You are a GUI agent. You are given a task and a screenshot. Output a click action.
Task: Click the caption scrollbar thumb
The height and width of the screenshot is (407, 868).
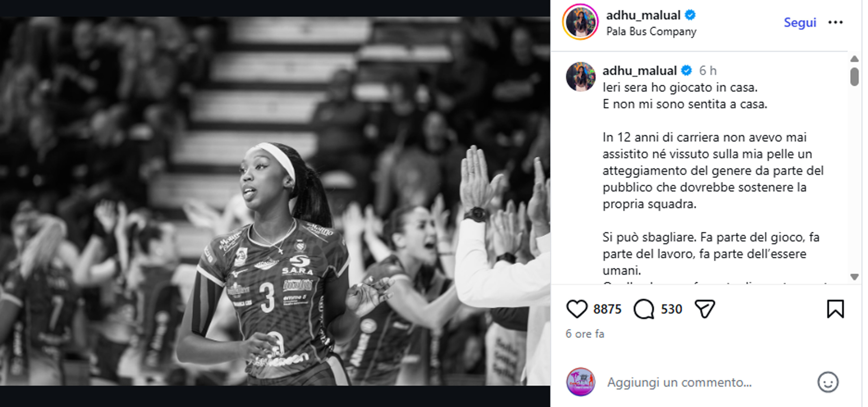point(854,77)
